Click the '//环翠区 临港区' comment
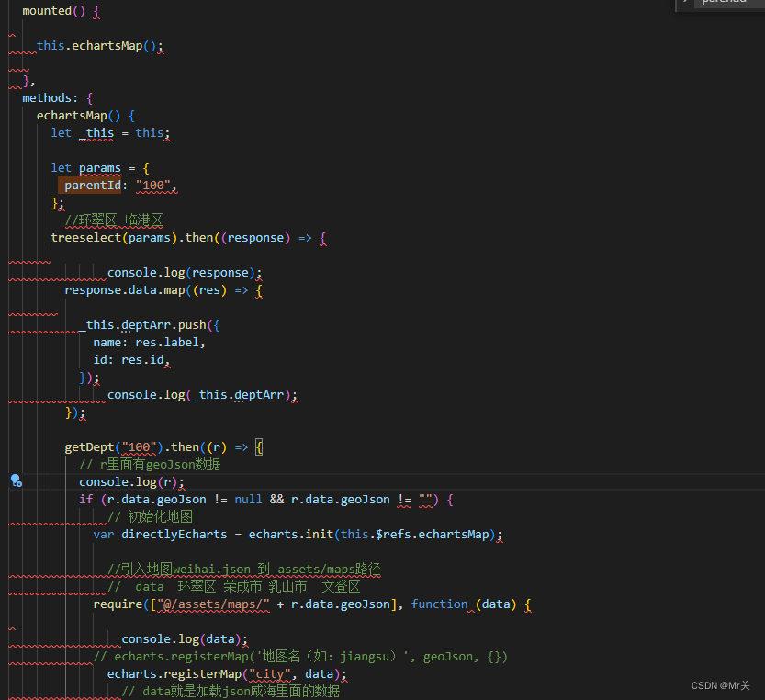Viewport: 765px width, 700px height. pos(114,220)
